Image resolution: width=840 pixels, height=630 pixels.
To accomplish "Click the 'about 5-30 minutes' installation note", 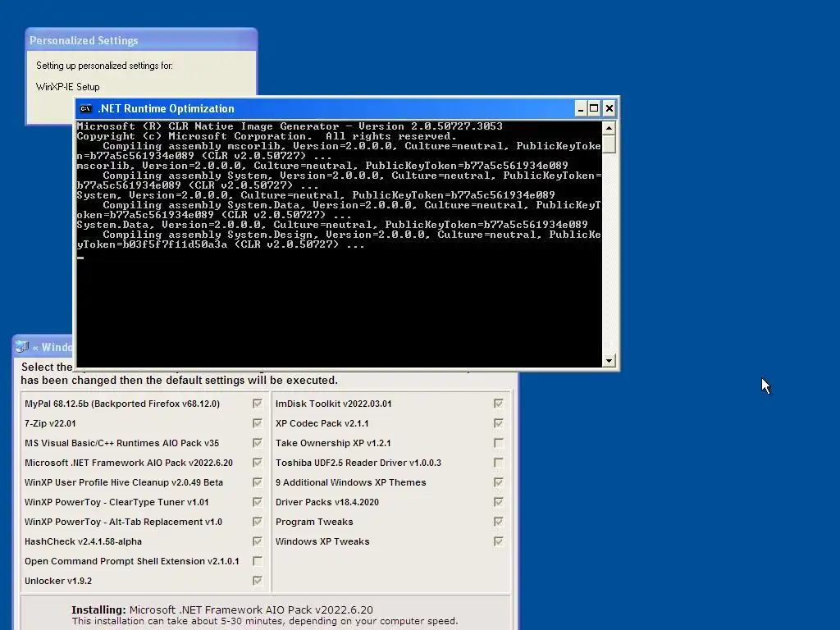I will 265,621.
